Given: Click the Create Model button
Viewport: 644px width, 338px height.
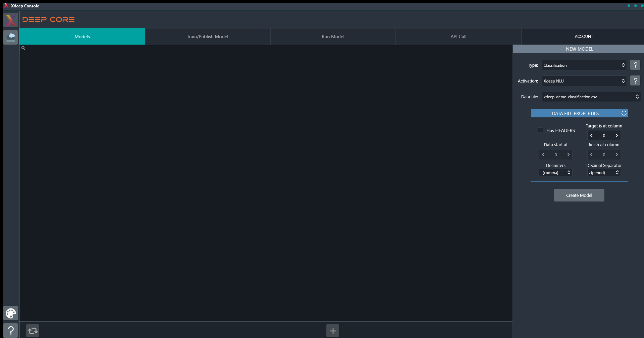Looking at the screenshot, I should [579, 195].
